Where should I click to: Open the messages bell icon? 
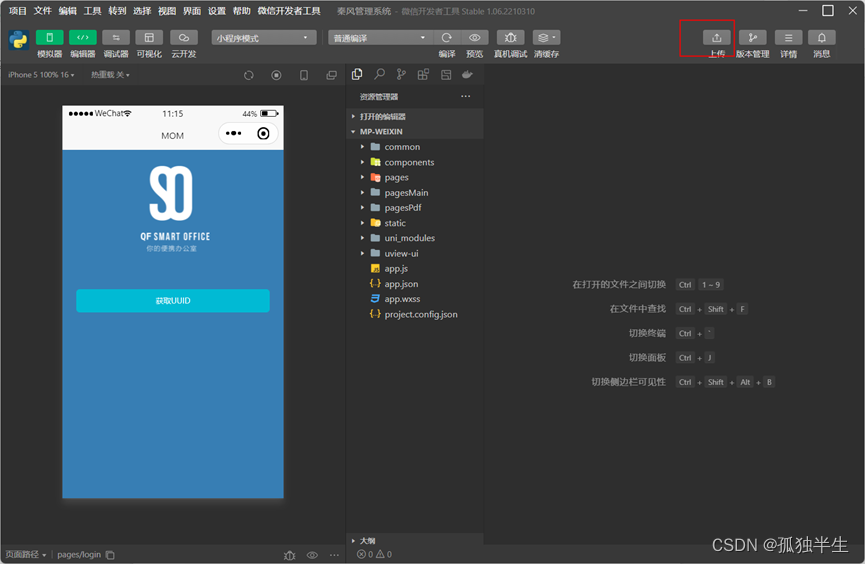point(821,38)
